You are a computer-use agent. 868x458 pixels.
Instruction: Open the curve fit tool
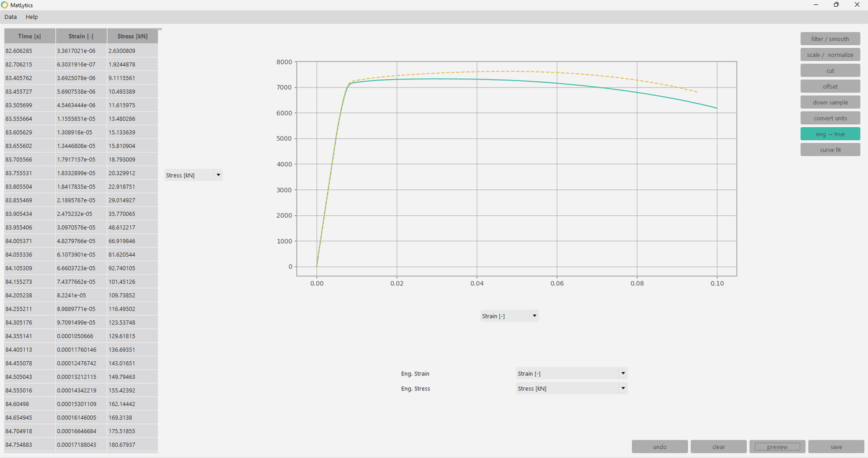point(830,149)
